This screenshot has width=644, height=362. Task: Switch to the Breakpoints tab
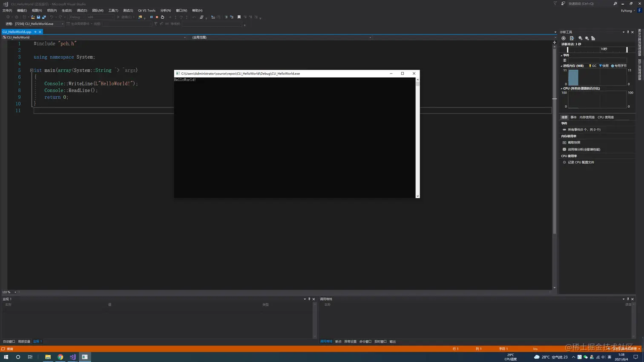click(x=338, y=342)
